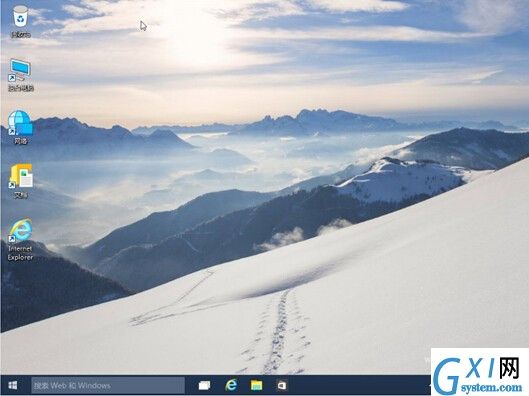Open Task View from the taskbar
529x396 pixels.
(x=204, y=385)
